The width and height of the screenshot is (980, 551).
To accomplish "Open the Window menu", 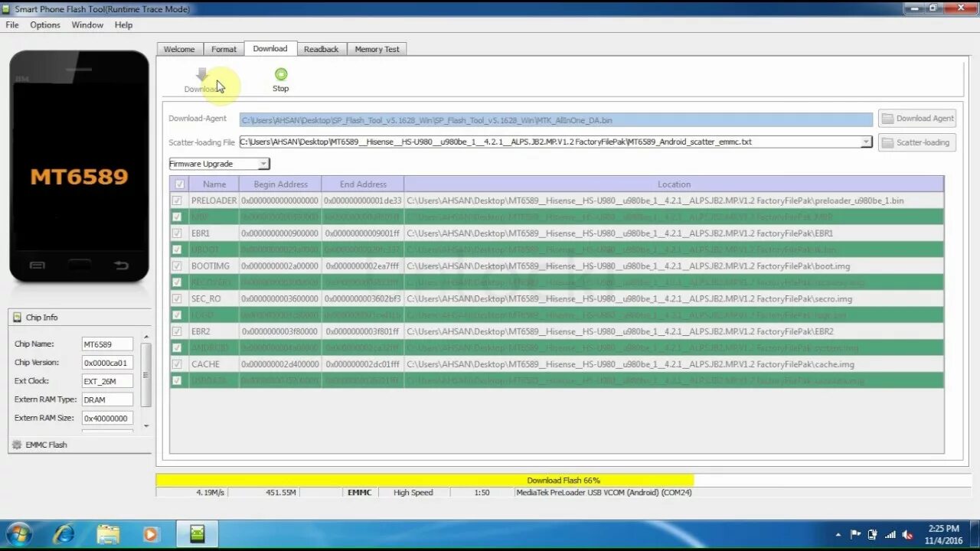I will coord(87,25).
